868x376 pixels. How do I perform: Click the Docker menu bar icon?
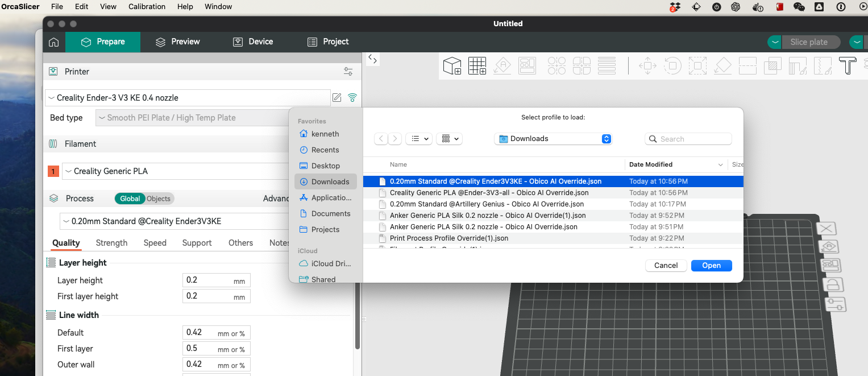click(758, 7)
